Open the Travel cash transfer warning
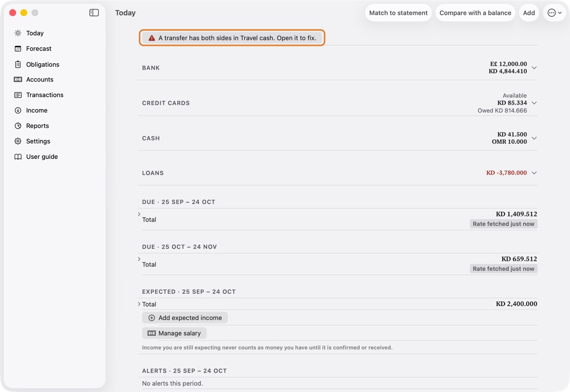 232,38
